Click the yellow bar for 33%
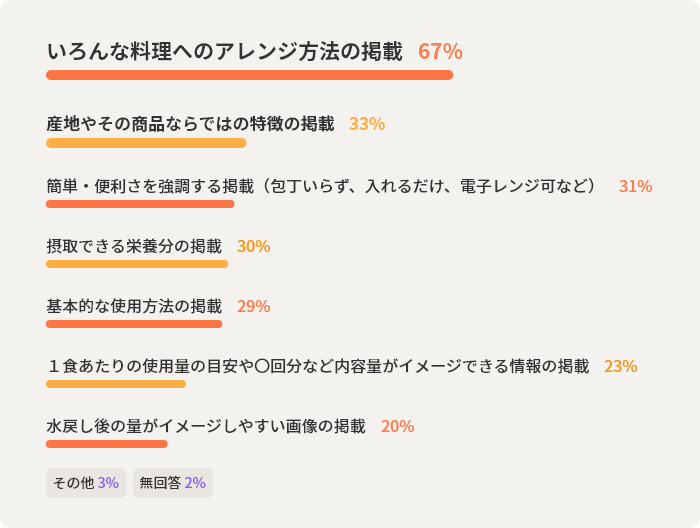700x528 pixels. click(146, 143)
